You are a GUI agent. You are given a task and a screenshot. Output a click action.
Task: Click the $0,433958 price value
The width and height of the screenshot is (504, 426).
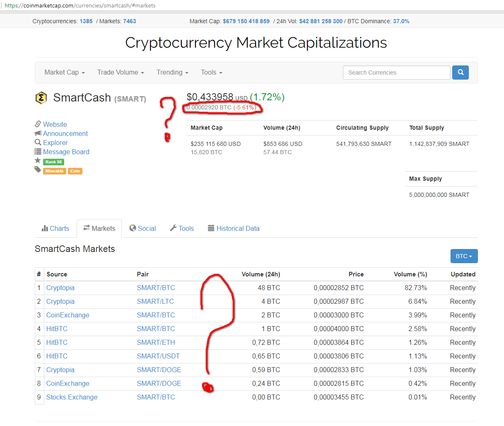click(x=210, y=97)
